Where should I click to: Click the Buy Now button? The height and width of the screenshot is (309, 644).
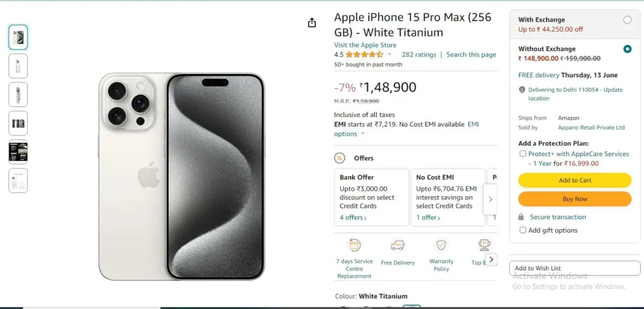[575, 199]
